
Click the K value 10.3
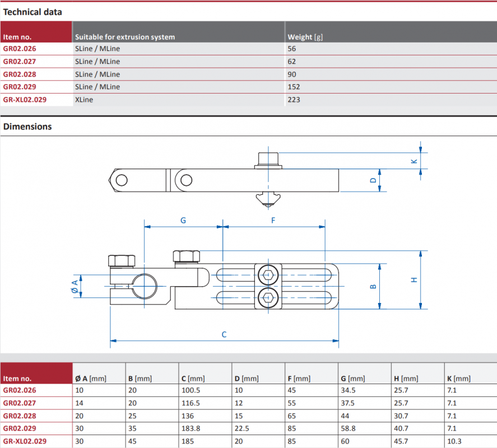point(454,441)
